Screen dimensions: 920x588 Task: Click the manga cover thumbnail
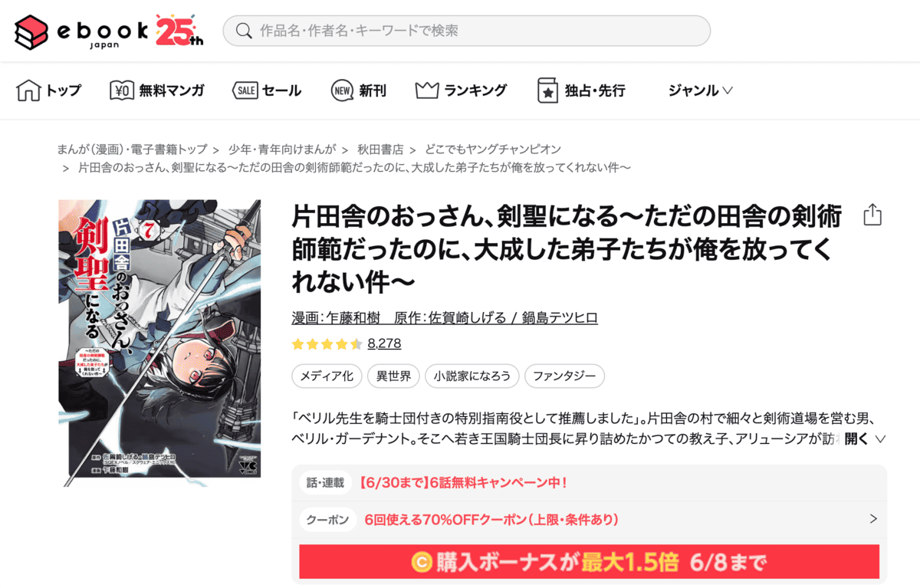click(159, 339)
